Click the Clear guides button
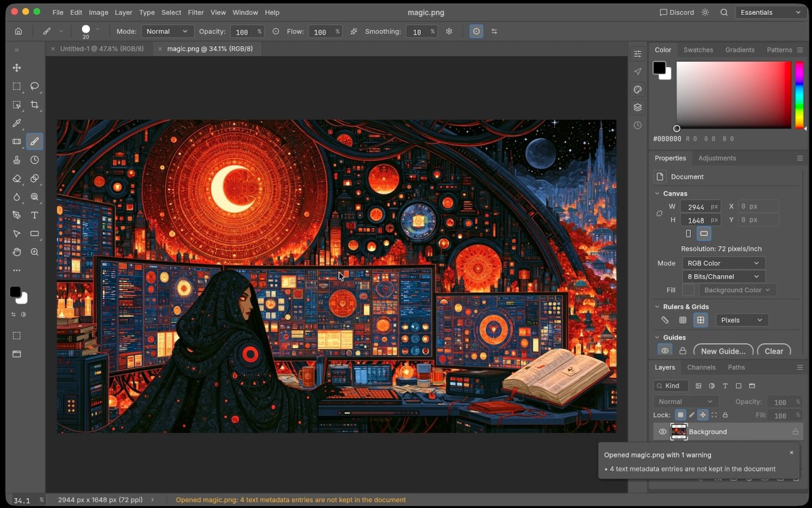This screenshot has height=508, width=812. point(774,351)
